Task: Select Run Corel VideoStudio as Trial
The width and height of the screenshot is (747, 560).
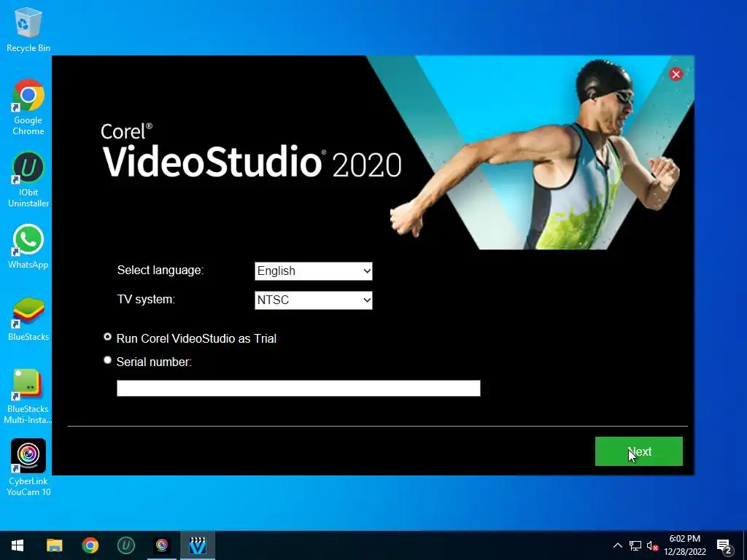Action: (x=108, y=337)
